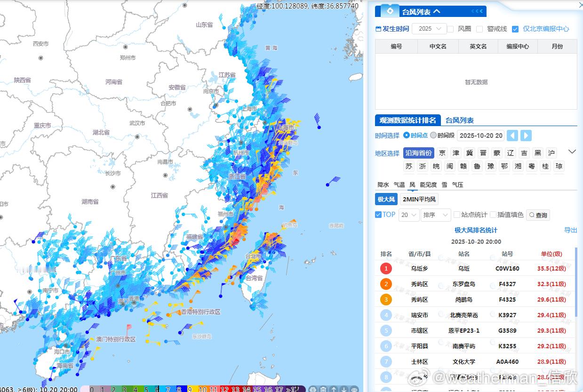The height and width of the screenshot is (392, 583).
Task: Step to next time with right arrow
Action: [x=526, y=136]
